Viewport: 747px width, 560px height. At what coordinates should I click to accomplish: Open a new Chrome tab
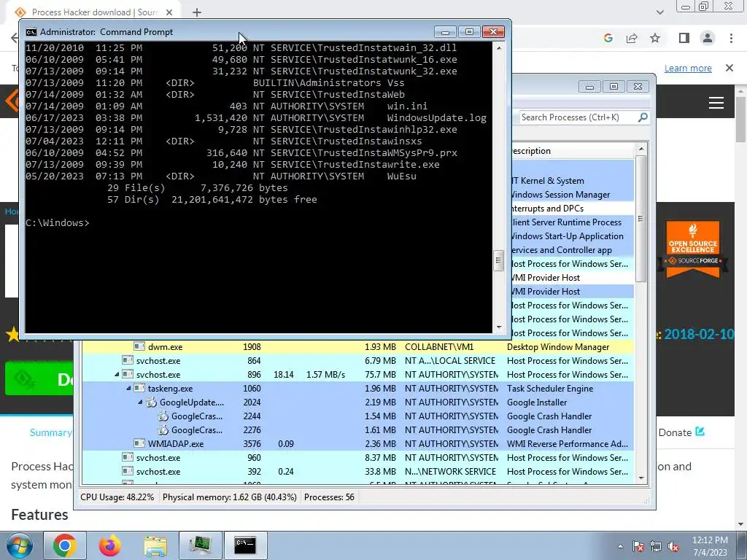pos(197,12)
